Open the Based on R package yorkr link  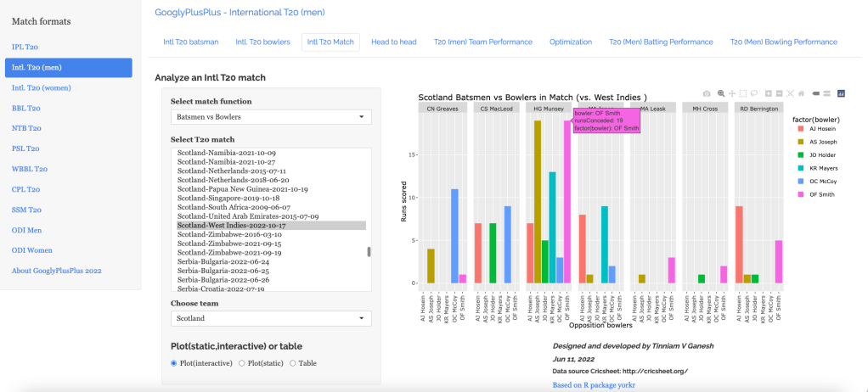[594, 385]
